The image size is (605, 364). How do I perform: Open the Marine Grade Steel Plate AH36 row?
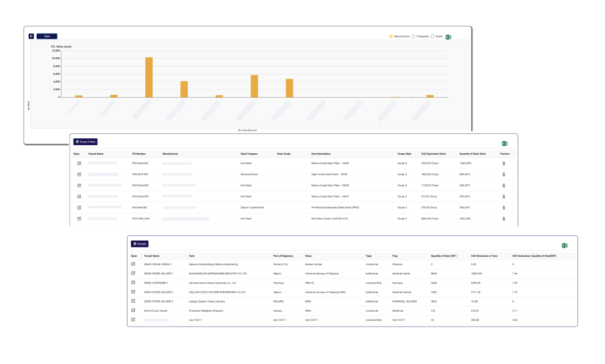tap(79, 164)
